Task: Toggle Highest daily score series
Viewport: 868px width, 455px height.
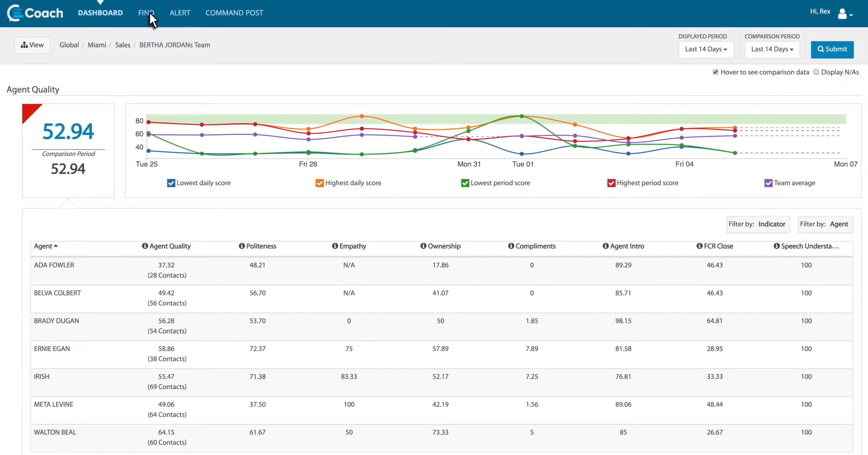Action: pos(320,183)
